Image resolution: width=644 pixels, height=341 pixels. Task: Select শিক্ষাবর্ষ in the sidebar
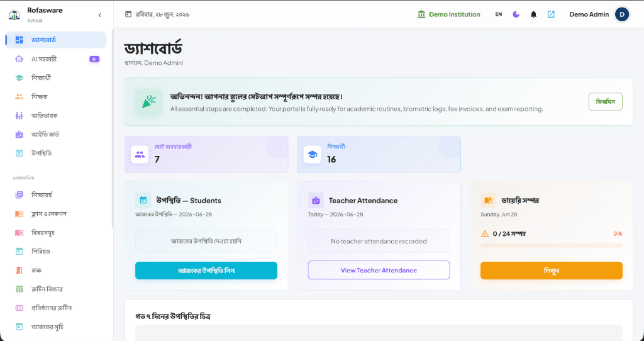point(56,195)
